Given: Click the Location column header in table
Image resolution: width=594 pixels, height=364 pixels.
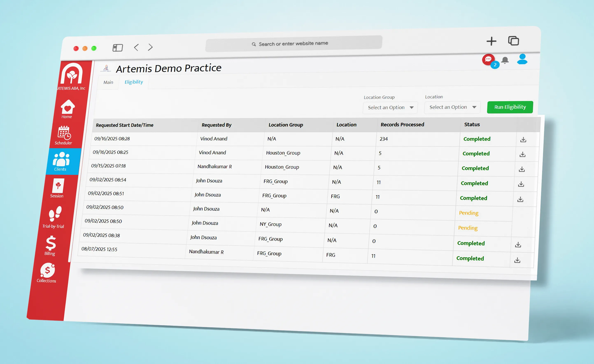Looking at the screenshot, I should point(346,125).
